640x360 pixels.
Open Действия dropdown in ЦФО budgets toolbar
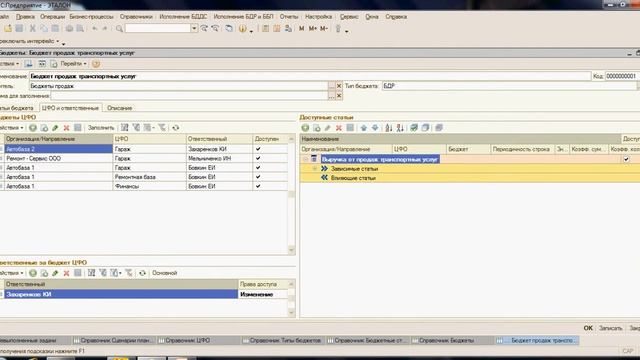point(11,128)
